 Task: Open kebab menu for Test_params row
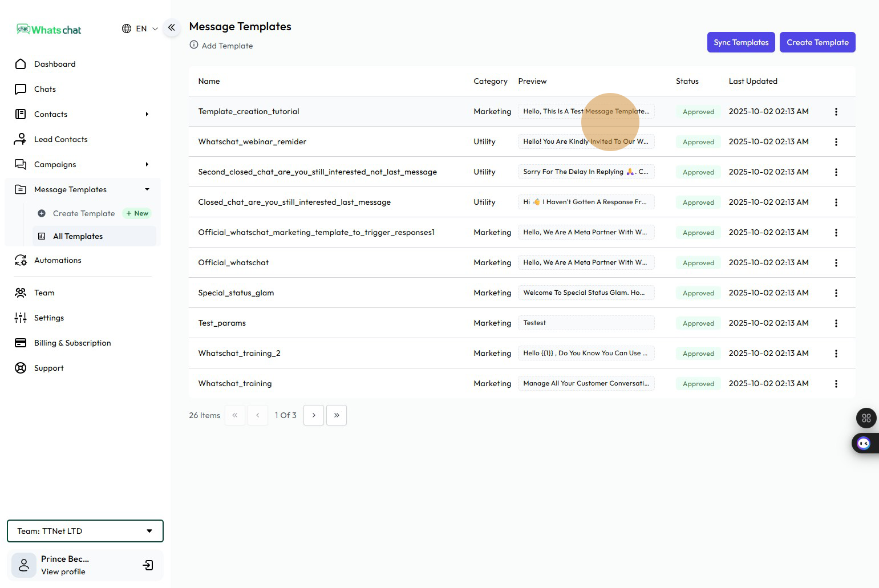pos(836,323)
